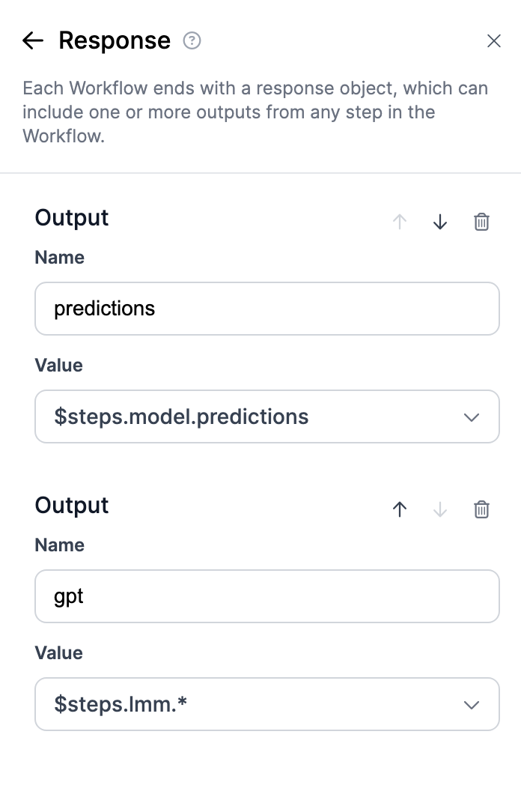
Task: Expand the chevron on the gpt value selector
Action: 472,705
